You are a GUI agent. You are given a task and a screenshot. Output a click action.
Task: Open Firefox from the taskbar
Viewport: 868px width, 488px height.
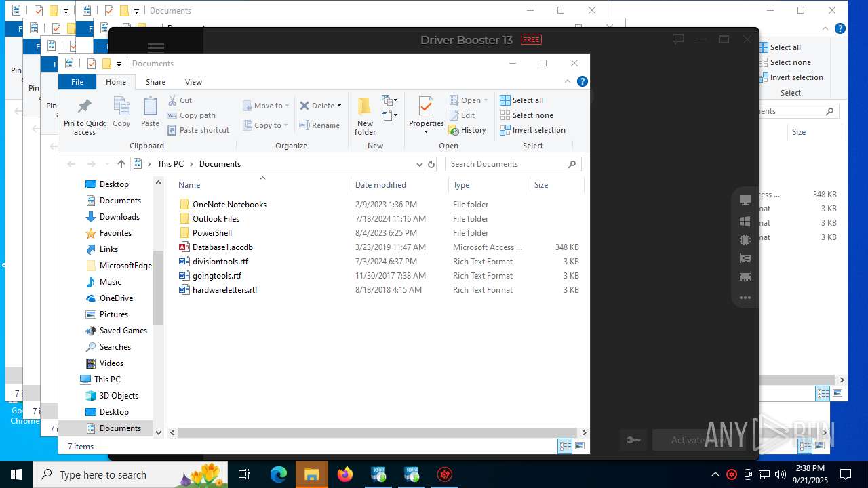point(344,474)
